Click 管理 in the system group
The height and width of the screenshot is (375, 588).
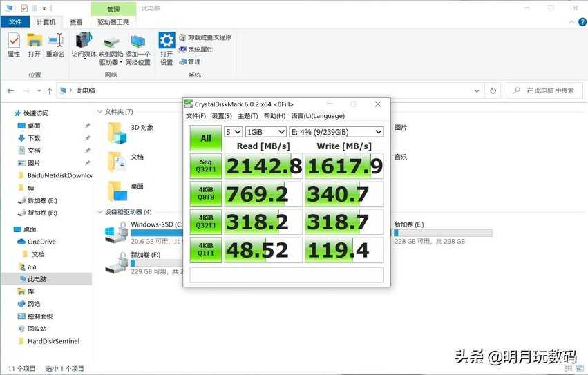tap(190, 61)
